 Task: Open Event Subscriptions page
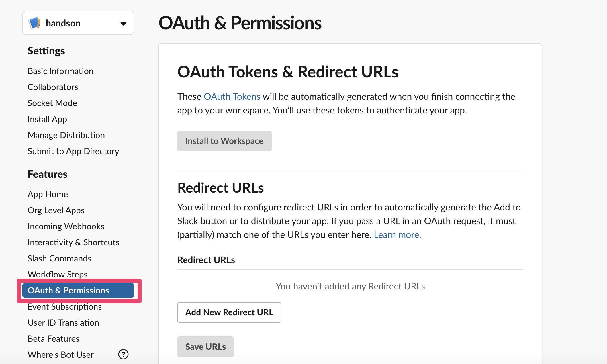tap(64, 307)
